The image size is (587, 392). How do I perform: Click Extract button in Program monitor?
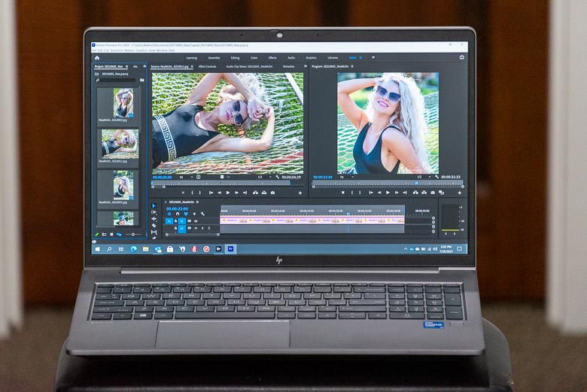click(424, 193)
